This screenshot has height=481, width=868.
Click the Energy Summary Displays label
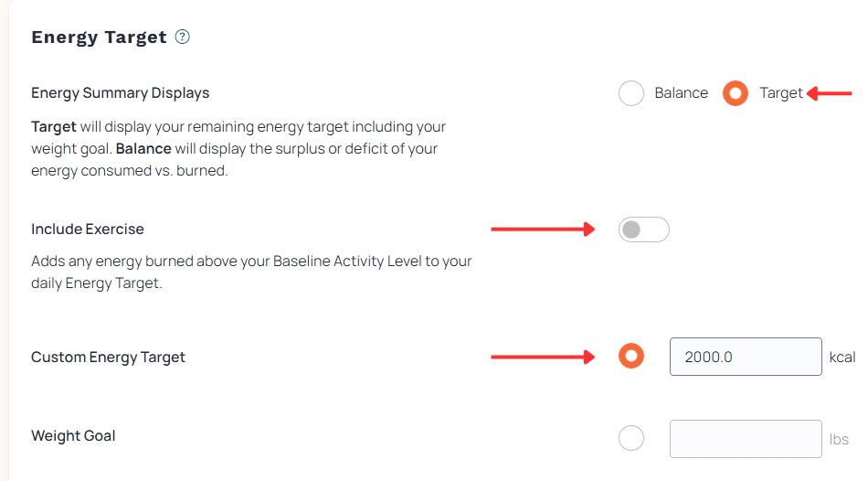tap(120, 93)
